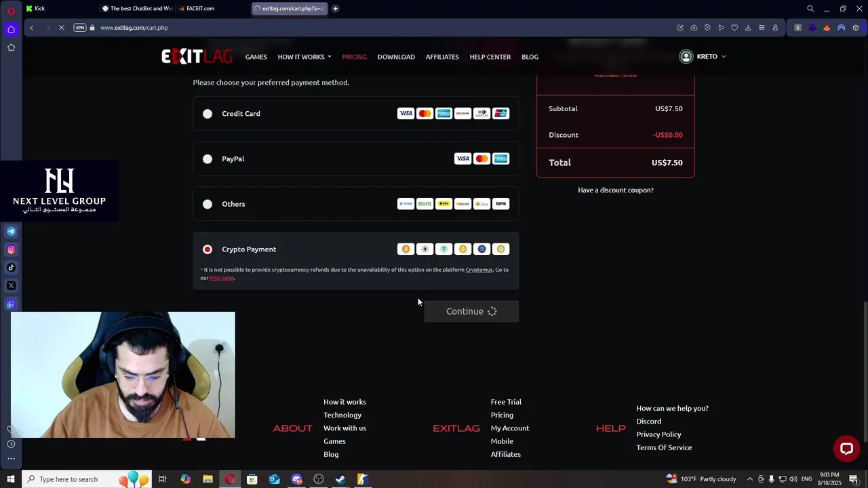Open TikTok in the sidebar

(11, 268)
